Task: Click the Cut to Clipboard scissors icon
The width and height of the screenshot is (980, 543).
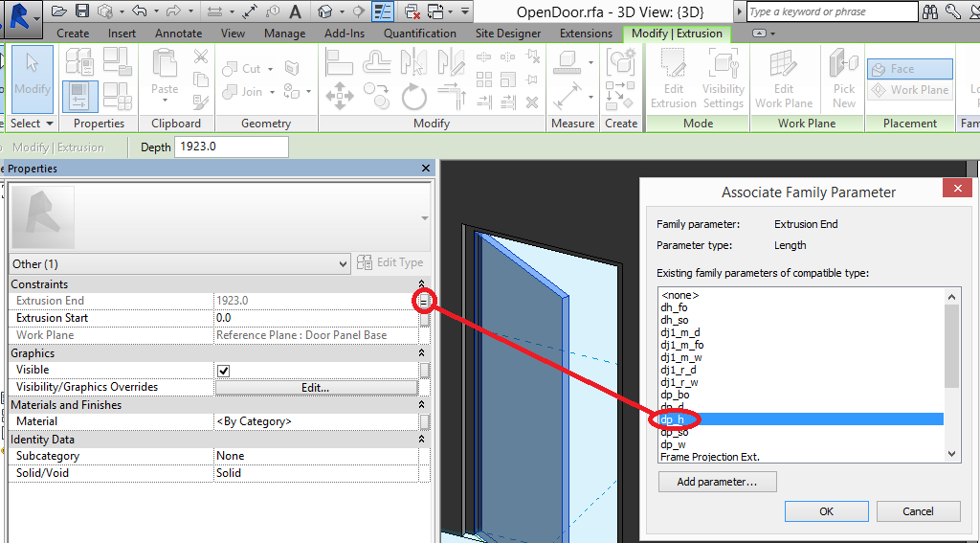Action: pos(201,57)
